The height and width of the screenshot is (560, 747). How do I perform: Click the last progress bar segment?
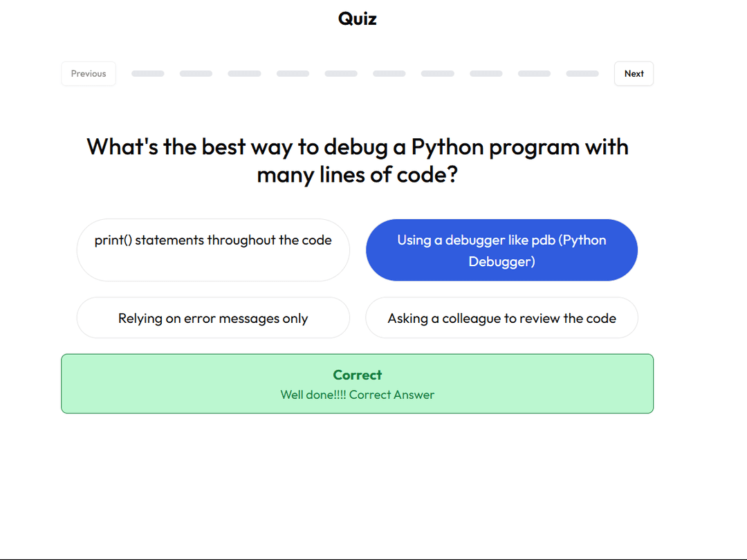click(582, 74)
